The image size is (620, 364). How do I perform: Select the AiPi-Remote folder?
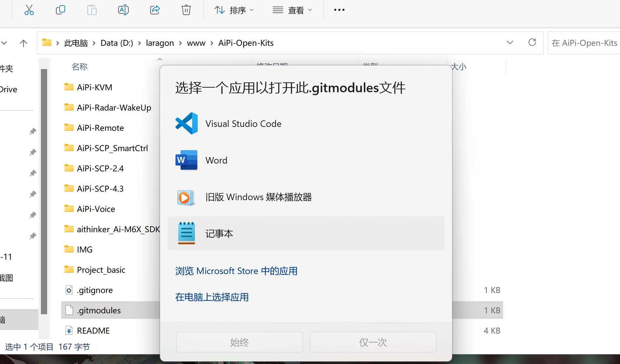click(100, 128)
